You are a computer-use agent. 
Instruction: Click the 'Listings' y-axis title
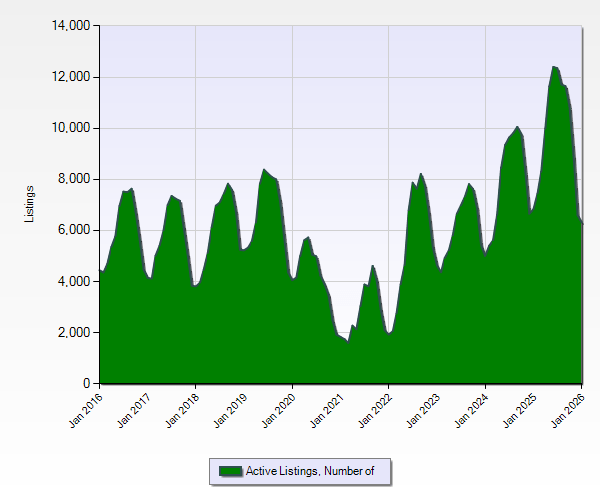tap(30, 204)
